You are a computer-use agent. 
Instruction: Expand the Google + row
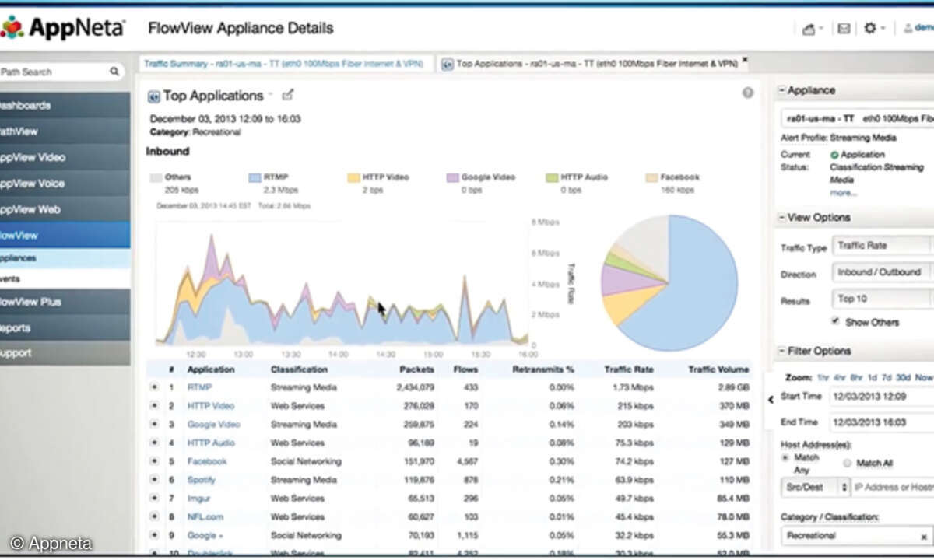pyautogui.click(x=153, y=535)
